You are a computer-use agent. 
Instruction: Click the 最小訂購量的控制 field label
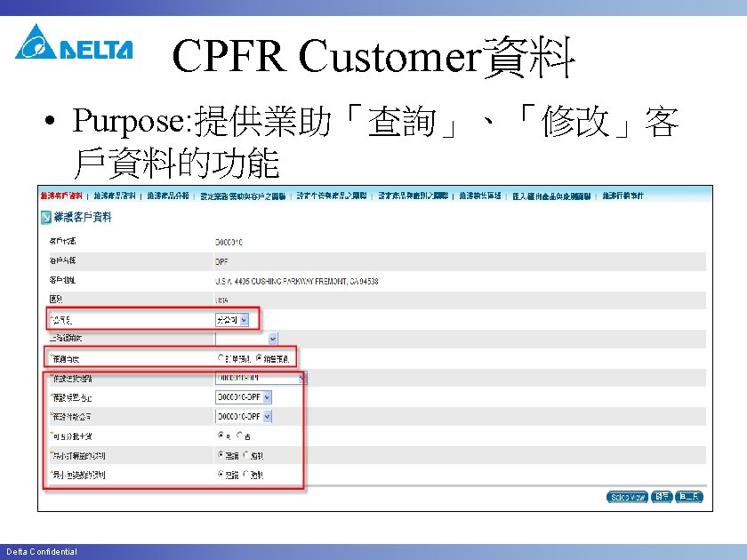click(x=78, y=456)
